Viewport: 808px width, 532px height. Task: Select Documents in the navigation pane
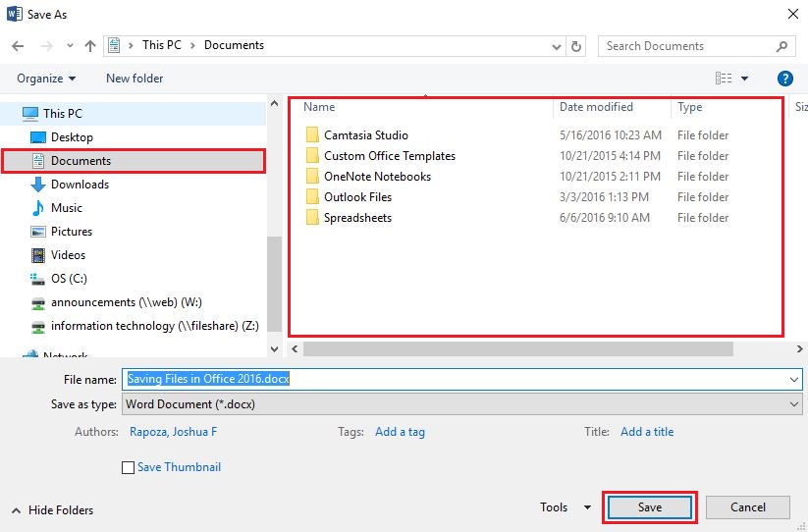coord(133,161)
